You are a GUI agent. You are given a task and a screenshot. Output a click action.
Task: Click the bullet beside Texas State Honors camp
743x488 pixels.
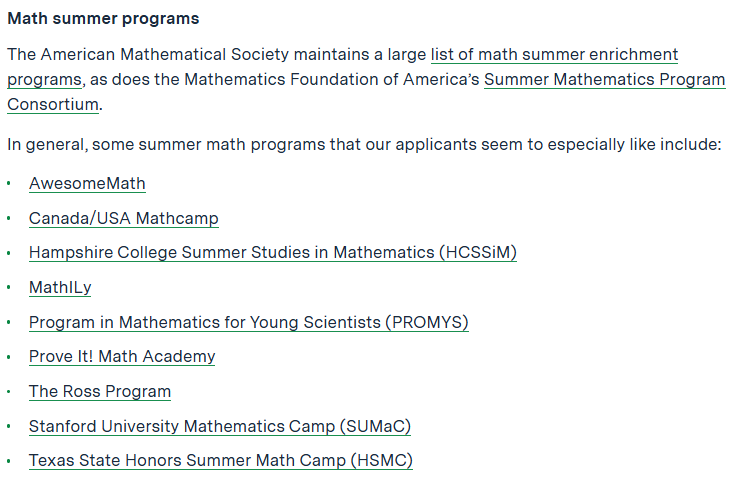click(x=10, y=461)
